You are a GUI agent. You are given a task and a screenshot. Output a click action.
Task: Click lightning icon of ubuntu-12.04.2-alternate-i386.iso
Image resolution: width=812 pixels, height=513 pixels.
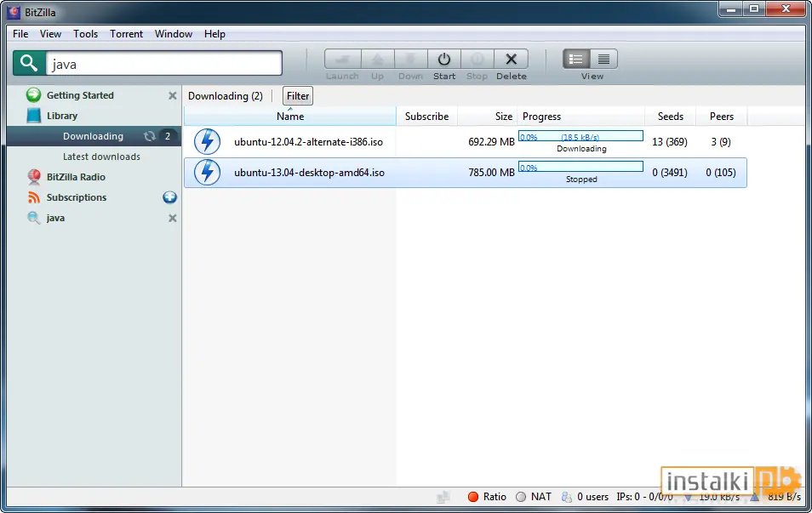[207, 141]
